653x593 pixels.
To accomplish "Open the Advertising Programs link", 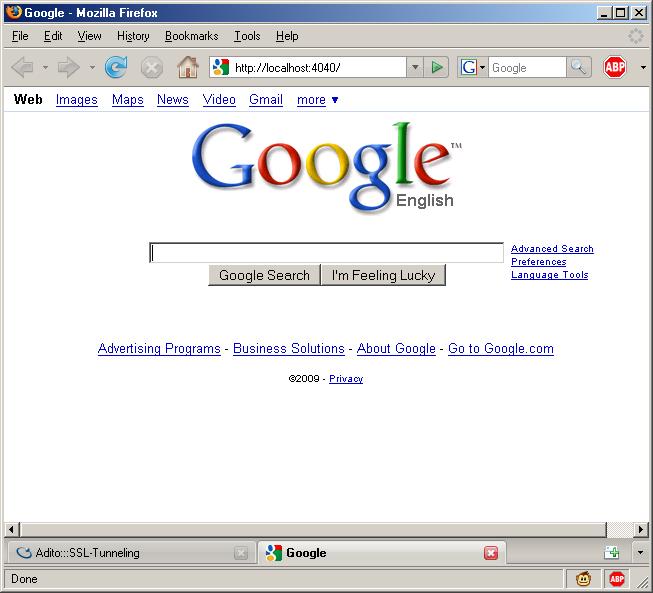I will click(159, 349).
